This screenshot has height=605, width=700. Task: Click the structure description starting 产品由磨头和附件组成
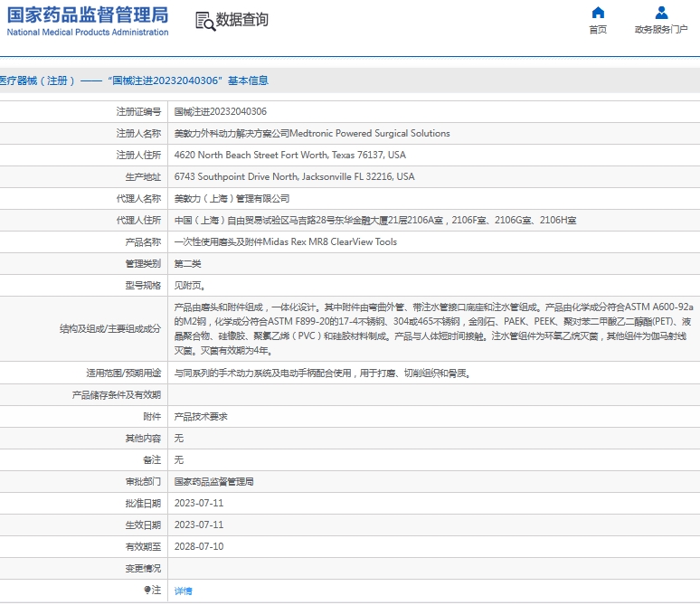tap(433, 328)
